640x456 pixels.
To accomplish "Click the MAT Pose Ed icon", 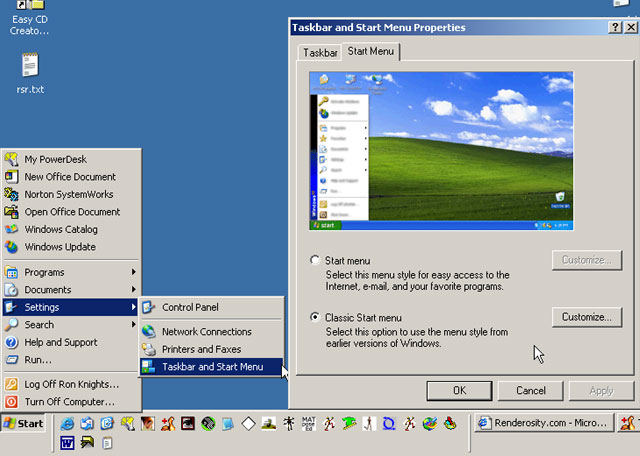I will tap(309, 424).
